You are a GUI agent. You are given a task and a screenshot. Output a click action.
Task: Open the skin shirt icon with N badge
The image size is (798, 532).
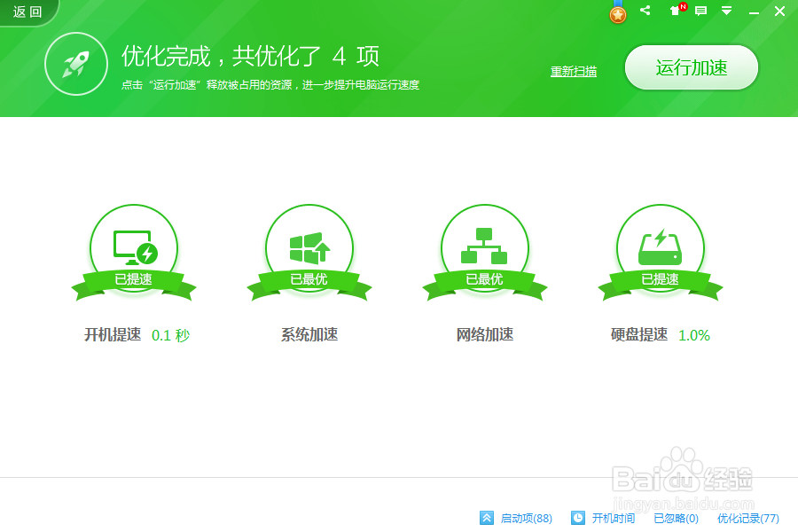coord(677,10)
